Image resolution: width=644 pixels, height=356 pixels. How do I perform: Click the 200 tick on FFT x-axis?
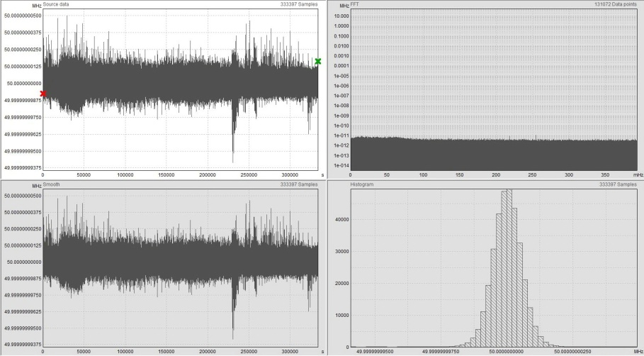496,174
